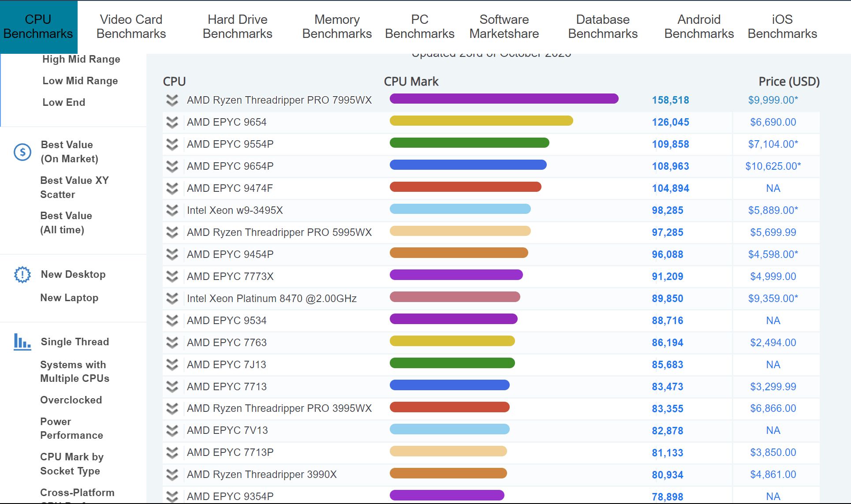The width and height of the screenshot is (851, 504).
Task: Expand the AMD EPYC 7V13 row chevron
Action: coord(172,431)
